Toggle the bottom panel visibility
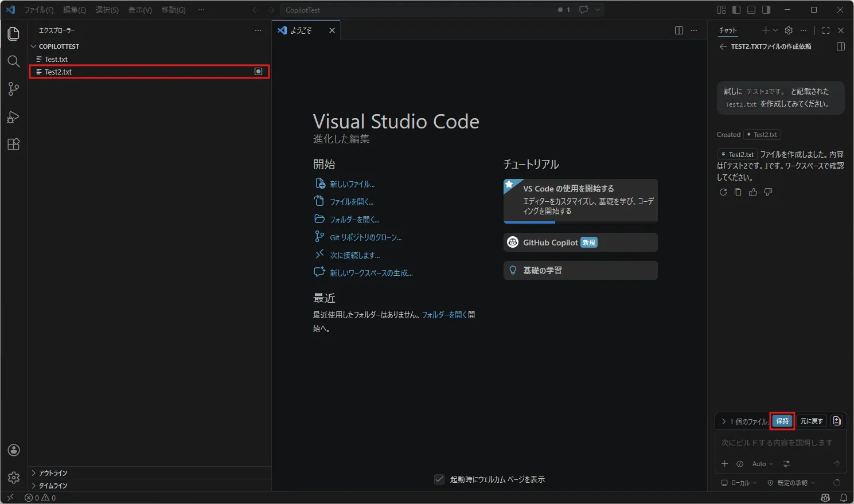The width and height of the screenshot is (854, 504). pyautogui.click(x=751, y=10)
